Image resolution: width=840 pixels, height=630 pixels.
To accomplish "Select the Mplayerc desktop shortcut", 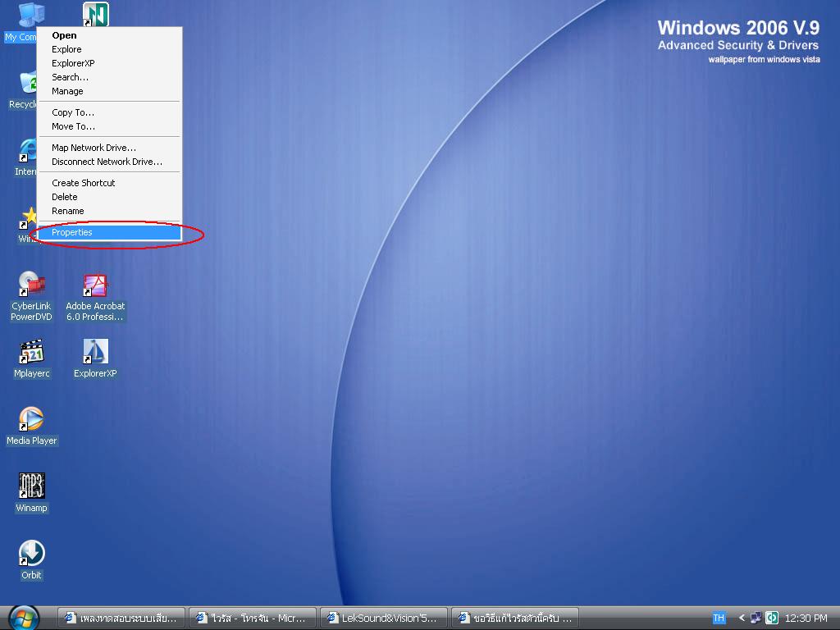I will pyautogui.click(x=32, y=359).
